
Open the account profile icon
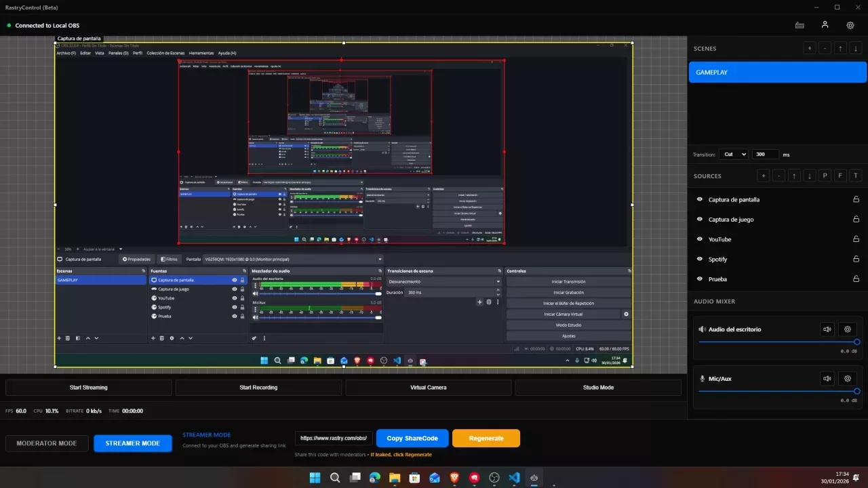tap(825, 25)
